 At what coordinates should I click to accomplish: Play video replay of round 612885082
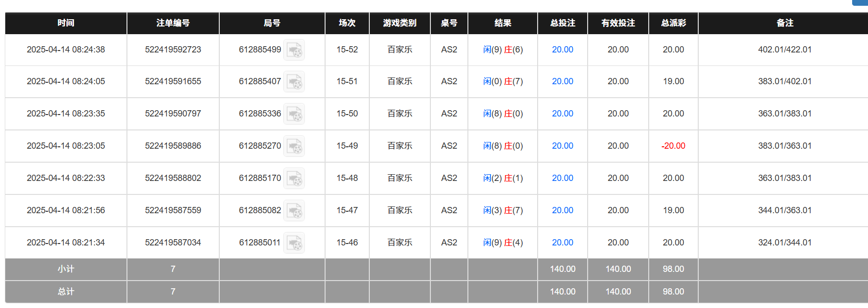(x=294, y=211)
